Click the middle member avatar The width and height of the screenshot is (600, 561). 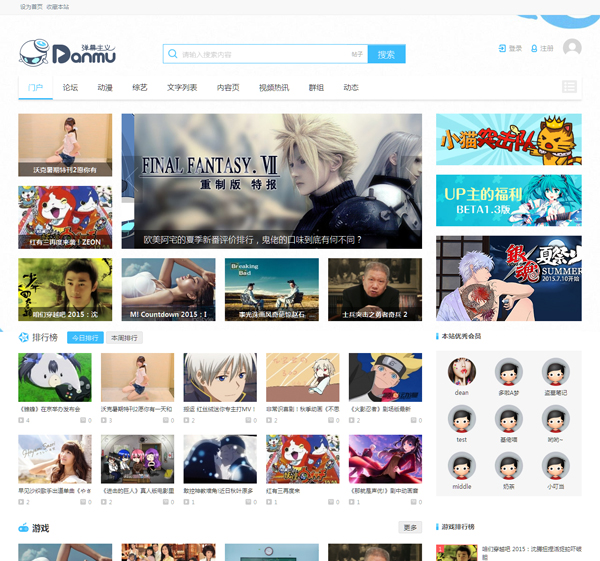point(462,466)
